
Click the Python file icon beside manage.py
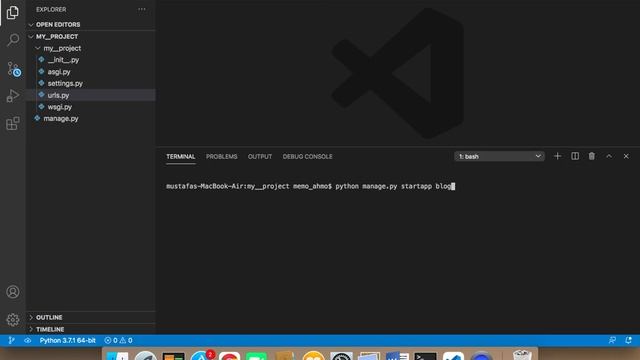[37, 118]
